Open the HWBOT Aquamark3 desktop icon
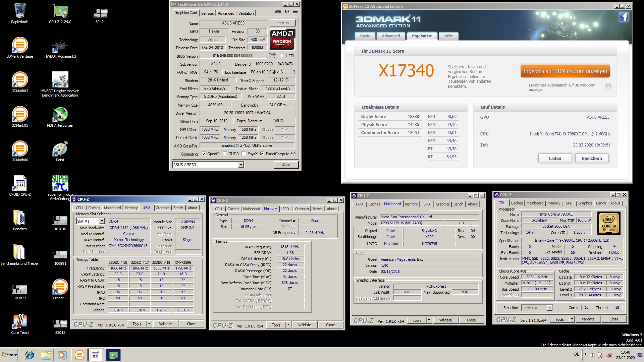This screenshot has height=362, width=644. pos(60,48)
